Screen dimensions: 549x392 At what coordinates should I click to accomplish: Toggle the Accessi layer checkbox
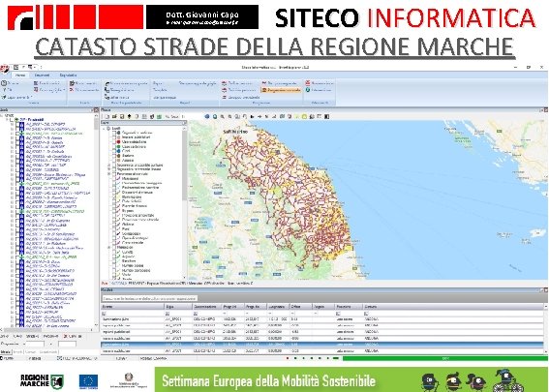[x=114, y=161]
